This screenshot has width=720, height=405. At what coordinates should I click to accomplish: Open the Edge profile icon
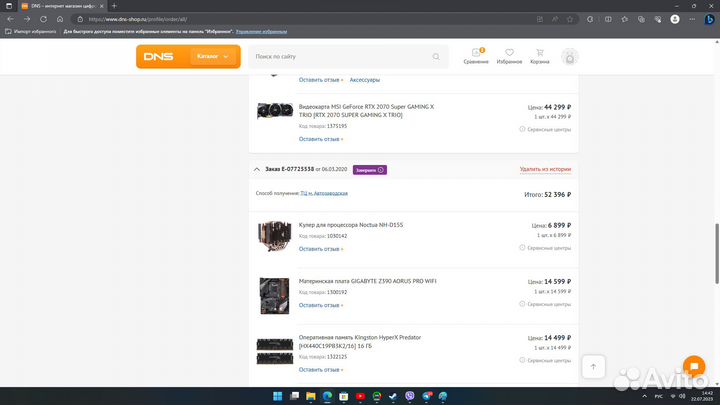tap(675, 19)
